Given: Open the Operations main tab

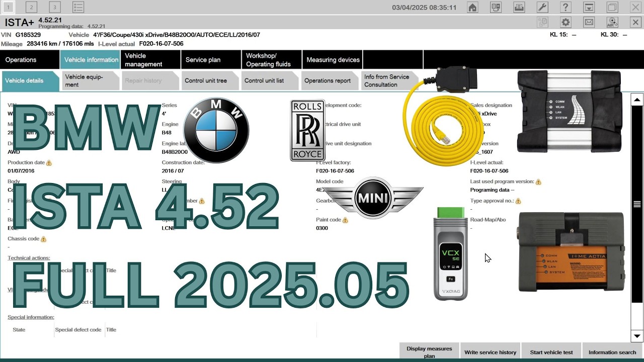Looking at the screenshot, I should tap(30, 60).
